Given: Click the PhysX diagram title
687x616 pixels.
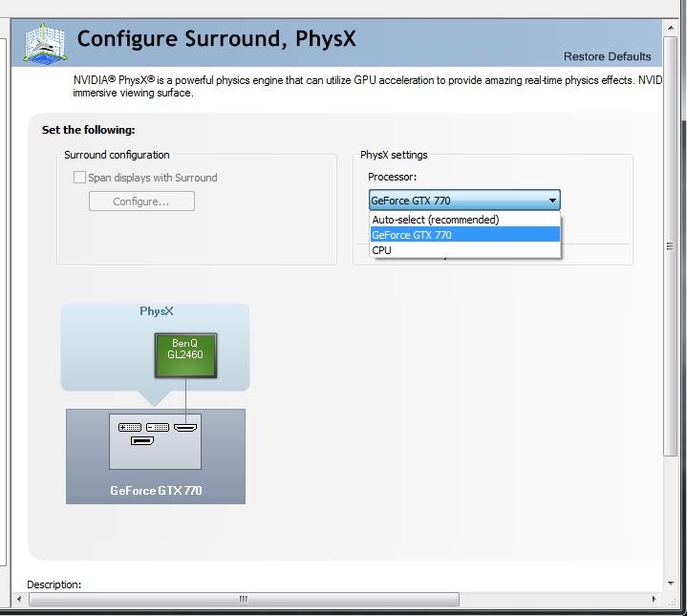Looking at the screenshot, I should [x=157, y=311].
